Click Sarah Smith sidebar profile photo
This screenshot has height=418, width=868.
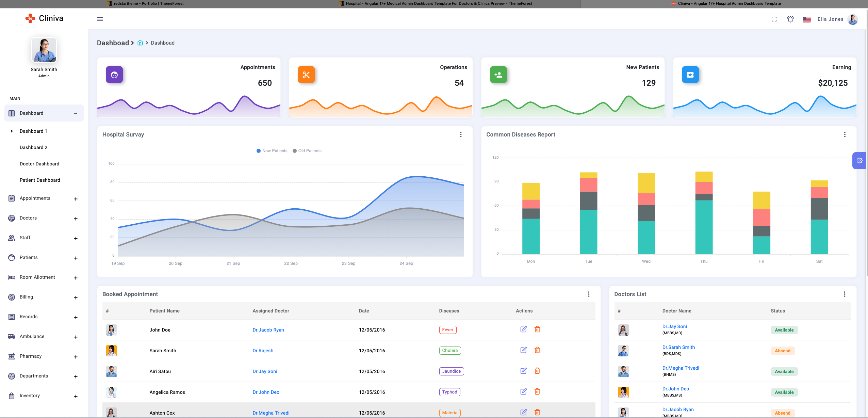(x=44, y=50)
